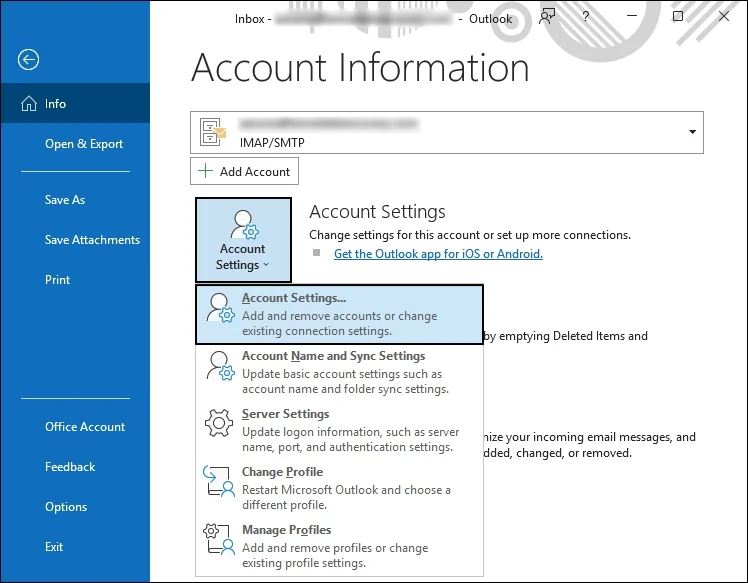
Task: Open Get the Outlook app for iOS link
Action: click(x=438, y=254)
